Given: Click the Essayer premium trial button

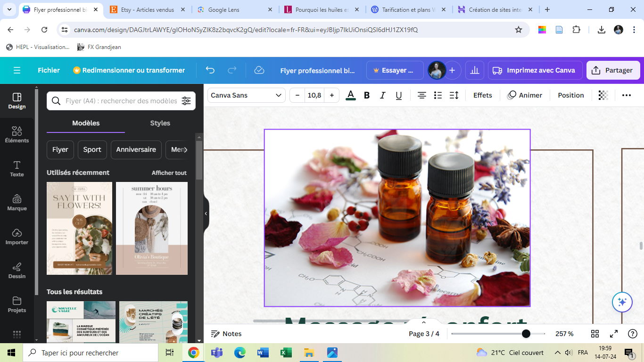Looking at the screenshot, I should pyautogui.click(x=395, y=70).
